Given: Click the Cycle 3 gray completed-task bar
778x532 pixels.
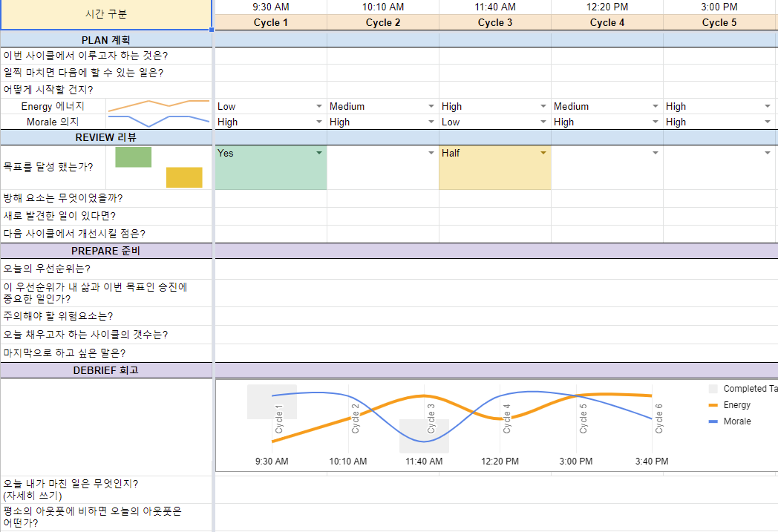Looking at the screenshot, I should coord(424,436).
